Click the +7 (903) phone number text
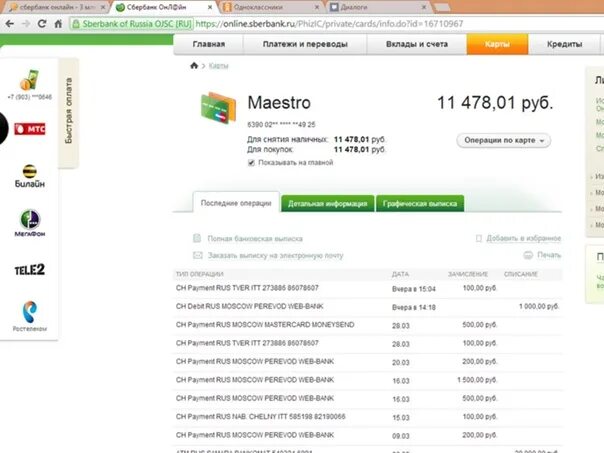Viewport: 604px width, 453px height. [x=30, y=97]
